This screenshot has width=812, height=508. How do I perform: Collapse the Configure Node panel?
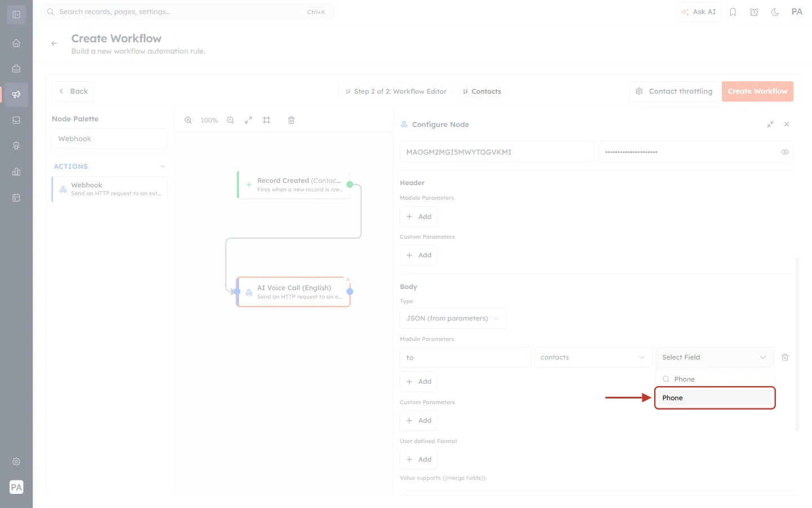click(770, 124)
